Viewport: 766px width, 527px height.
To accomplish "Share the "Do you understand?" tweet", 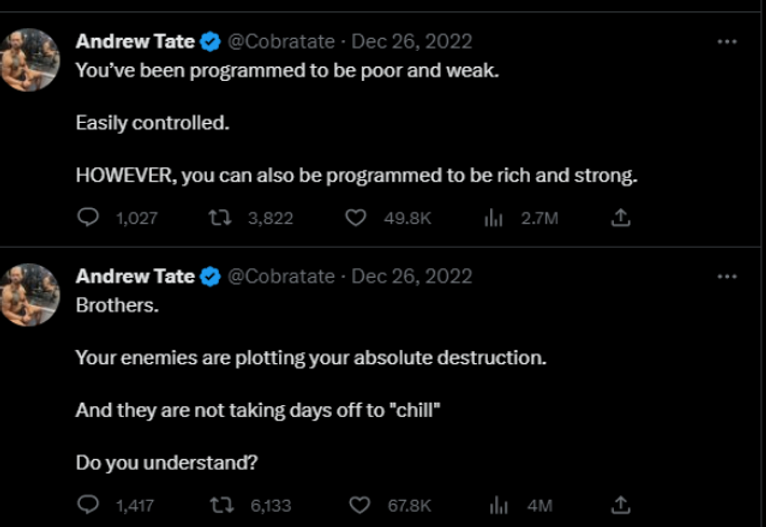I will pyautogui.click(x=621, y=505).
